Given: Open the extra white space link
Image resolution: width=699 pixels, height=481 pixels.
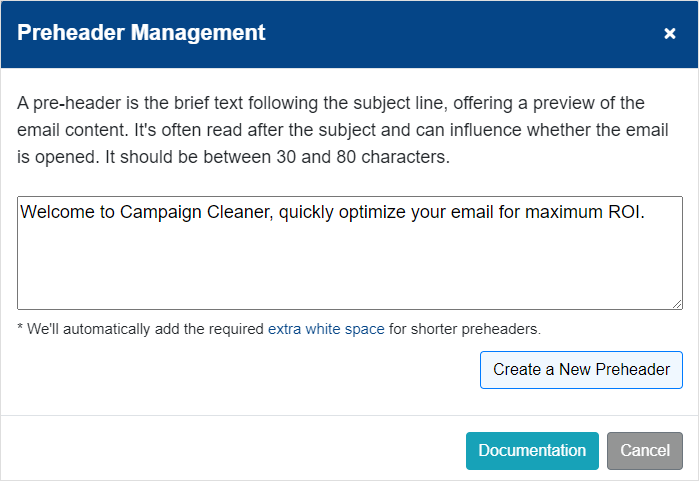Looking at the screenshot, I should tap(326, 329).
